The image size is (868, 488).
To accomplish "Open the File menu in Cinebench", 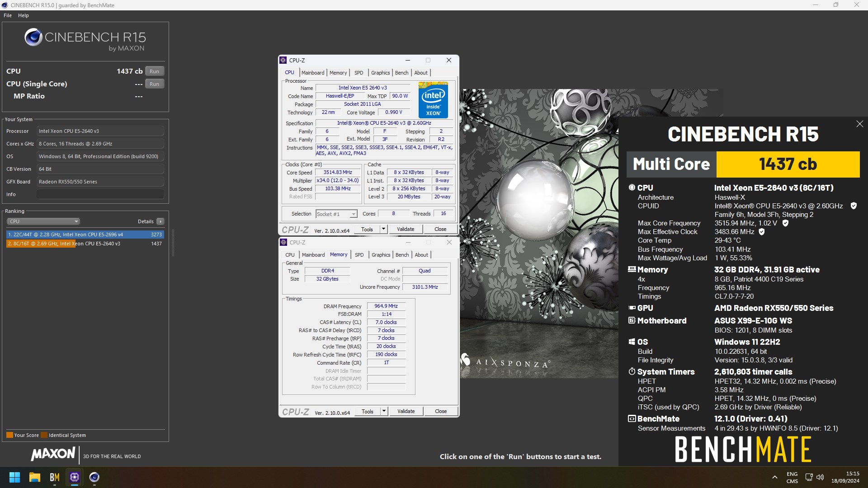I will click(8, 15).
